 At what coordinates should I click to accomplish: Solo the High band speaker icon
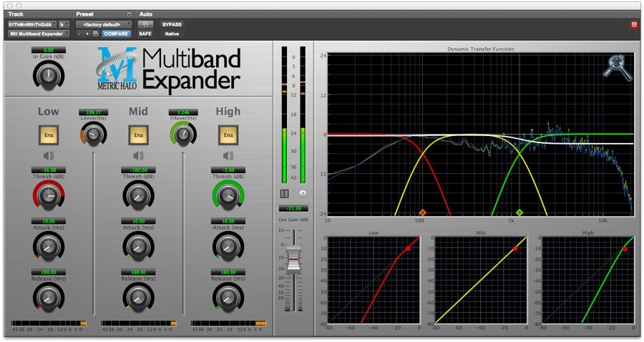click(228, 155)
